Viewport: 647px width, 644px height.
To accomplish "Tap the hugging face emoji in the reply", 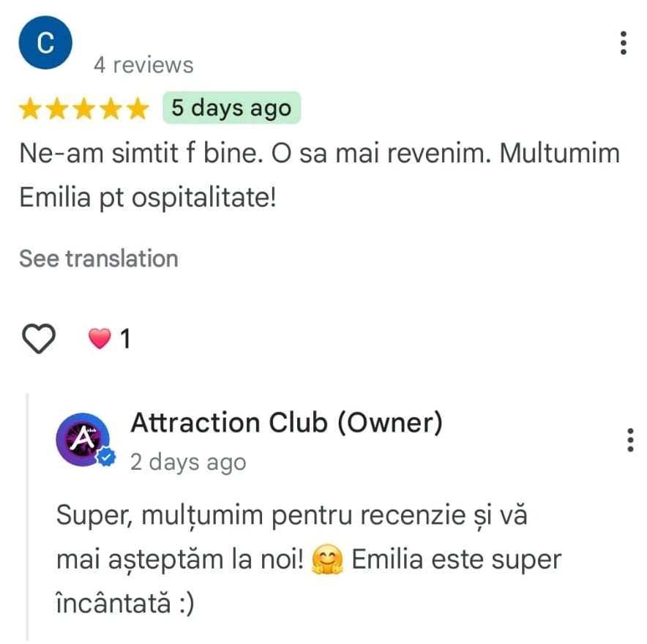I will pyautogui.click(x=327, y=560).
